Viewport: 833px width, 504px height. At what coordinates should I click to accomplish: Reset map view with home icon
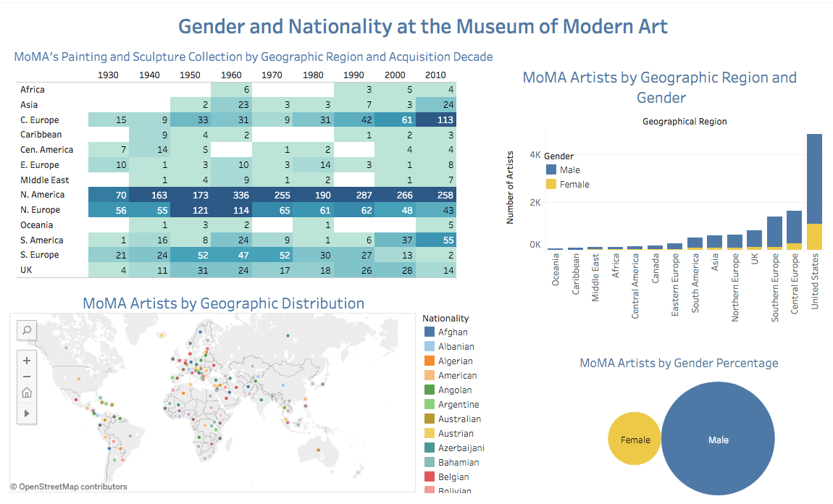27,393
